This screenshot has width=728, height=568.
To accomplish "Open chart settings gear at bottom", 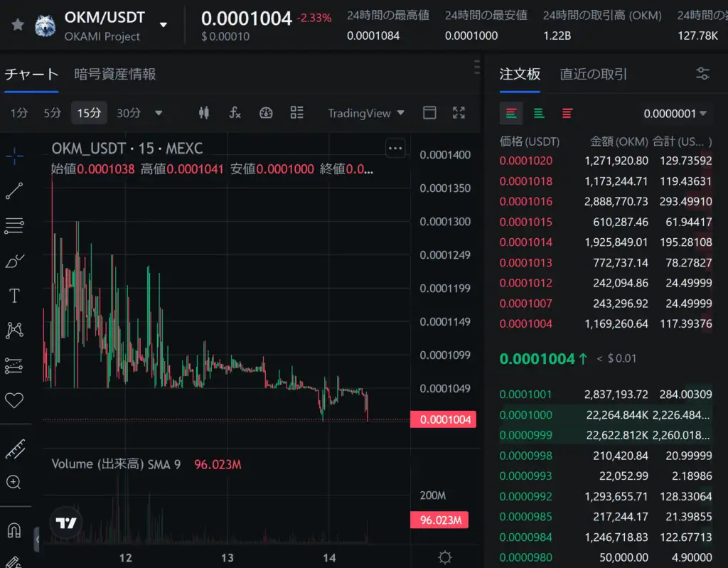I will point(445,557).
